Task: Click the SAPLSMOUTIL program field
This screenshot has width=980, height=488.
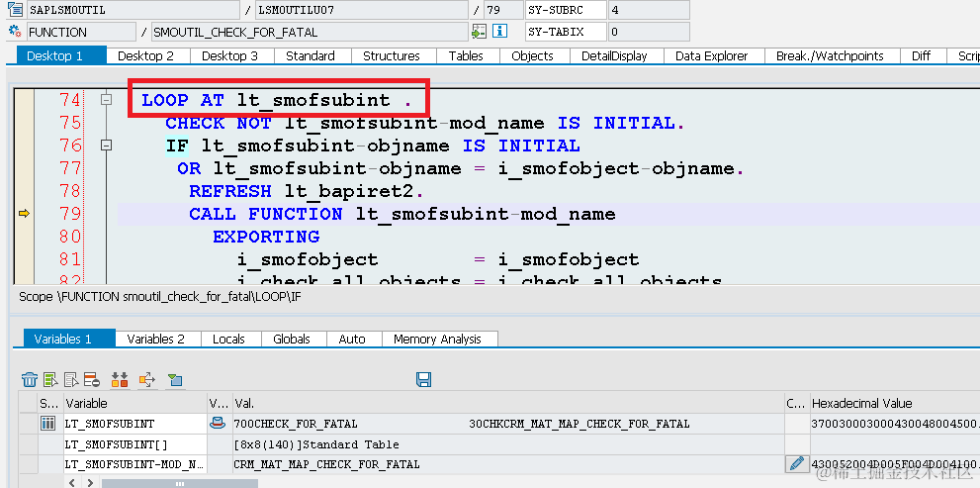Action: click(133, 9)
